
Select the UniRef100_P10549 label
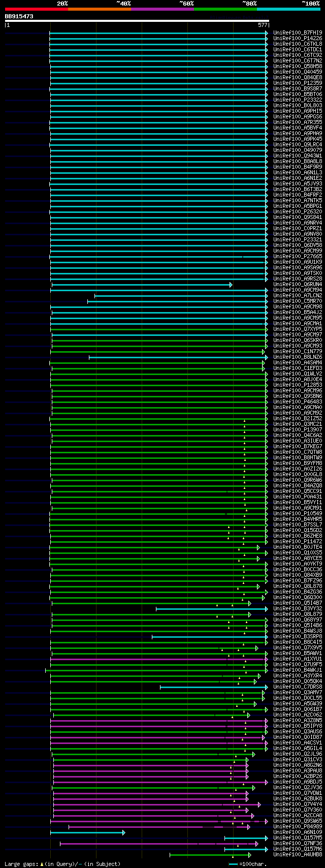(298, 513)
